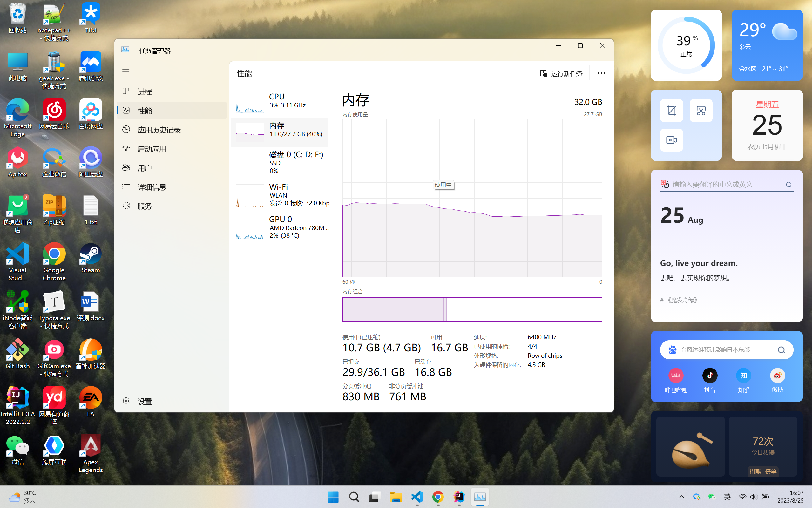Click the 榜单 button in wooden-fish widget
812x508 pixels.
tap(771, 471)
